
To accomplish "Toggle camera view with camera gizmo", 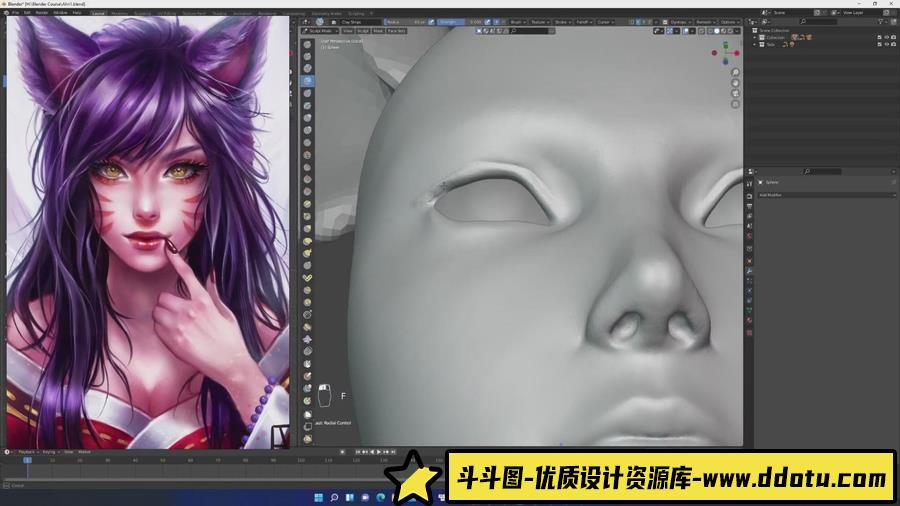I will [735, 94].
